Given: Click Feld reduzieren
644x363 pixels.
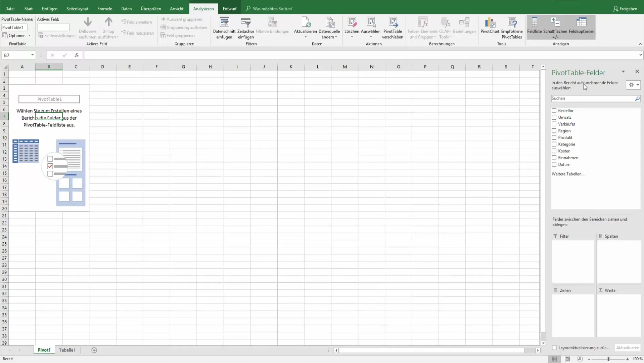Looking at the screenshot, I should tap(137, 33).
